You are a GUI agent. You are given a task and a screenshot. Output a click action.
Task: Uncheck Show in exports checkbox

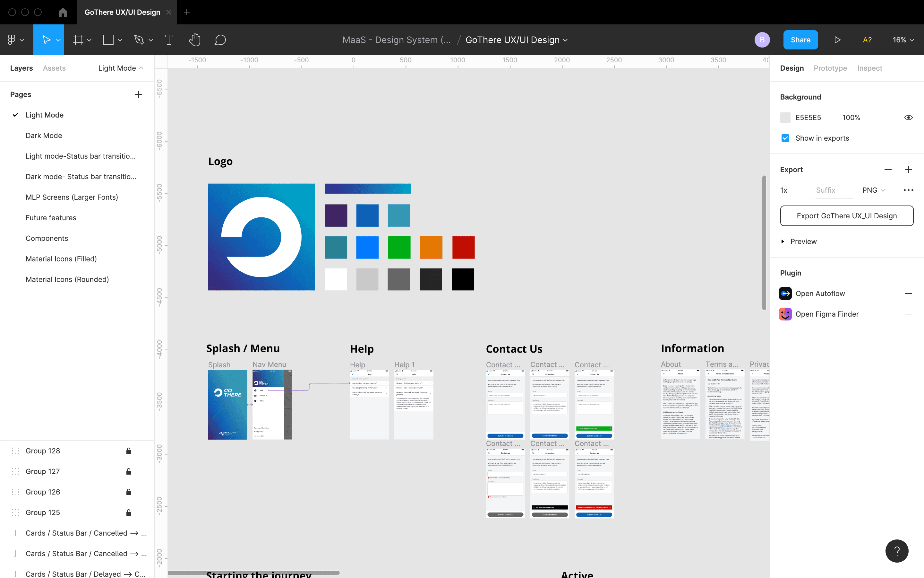[785, 138]
